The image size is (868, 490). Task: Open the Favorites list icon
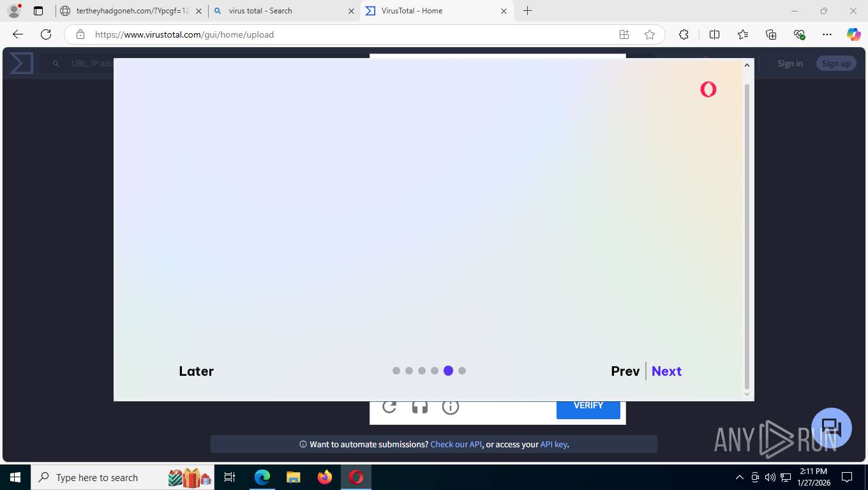click(743, 34)
